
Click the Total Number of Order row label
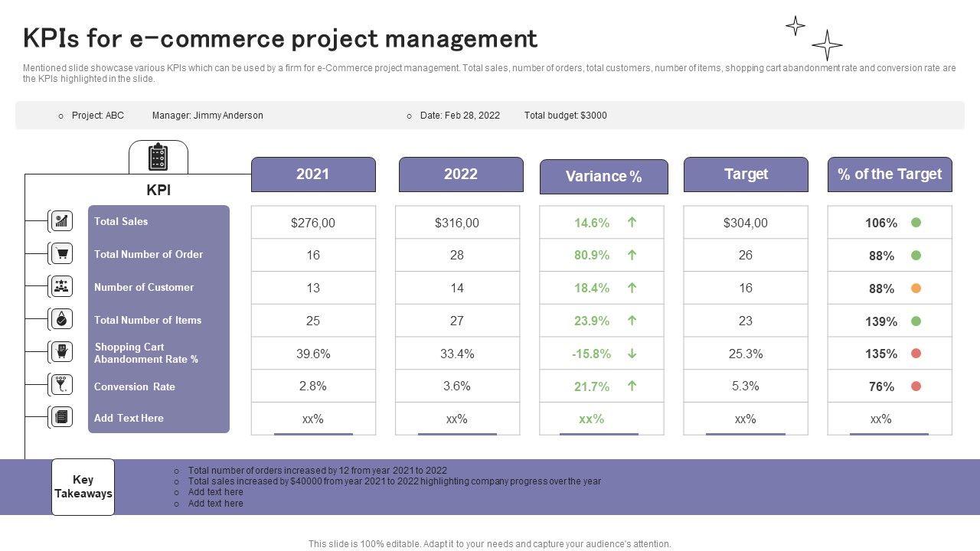click(149, 254)
